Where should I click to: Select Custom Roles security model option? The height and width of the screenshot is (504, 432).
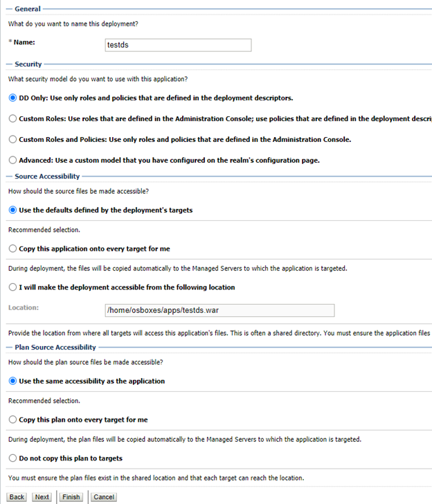tap(12, 118)
